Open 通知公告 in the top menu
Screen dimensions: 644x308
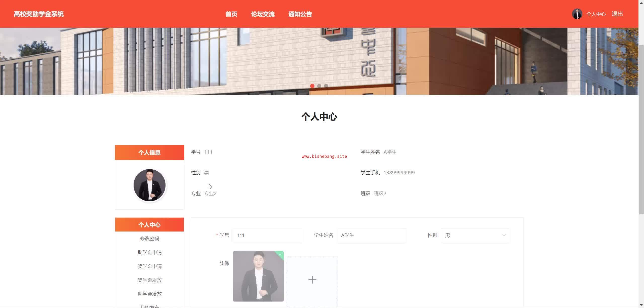coord(300,14)
